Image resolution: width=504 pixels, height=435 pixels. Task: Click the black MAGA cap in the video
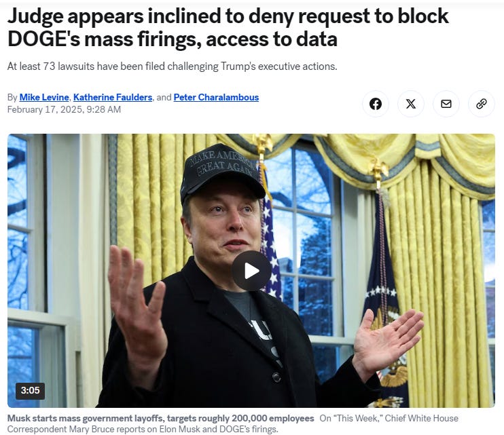[222, 175]
